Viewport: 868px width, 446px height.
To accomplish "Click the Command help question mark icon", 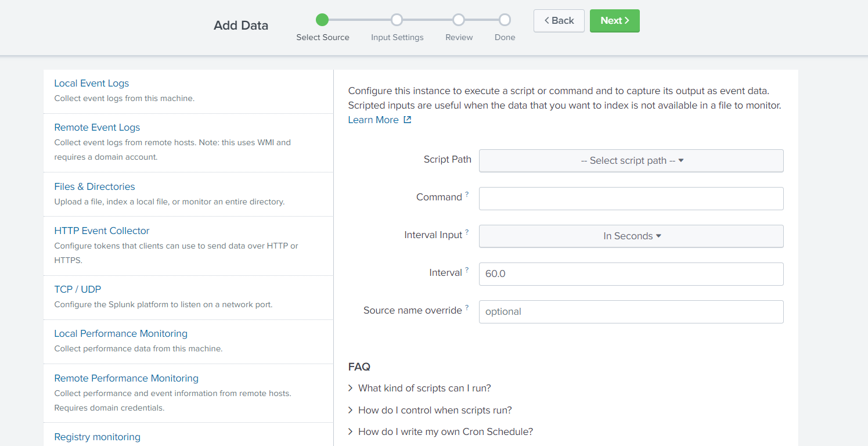I will pyautogui.click(x=467, y=195).
